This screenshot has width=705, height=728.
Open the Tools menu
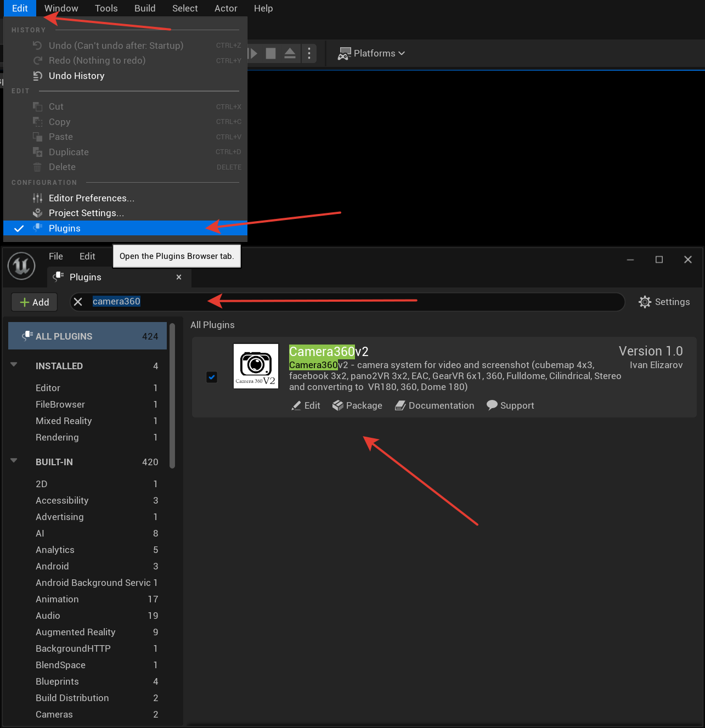[106, 8]
